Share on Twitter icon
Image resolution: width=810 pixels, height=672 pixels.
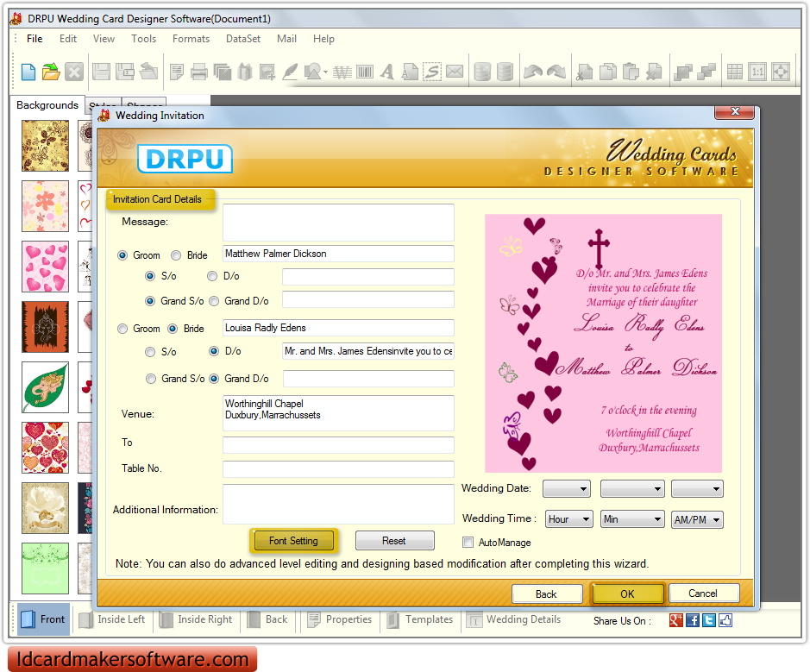click(709, 620)
